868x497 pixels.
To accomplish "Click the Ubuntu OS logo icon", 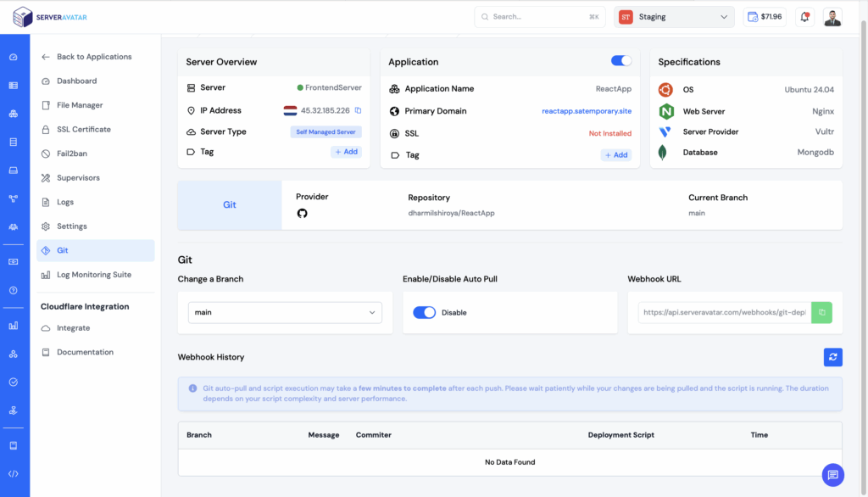I will tap(665, 90).
